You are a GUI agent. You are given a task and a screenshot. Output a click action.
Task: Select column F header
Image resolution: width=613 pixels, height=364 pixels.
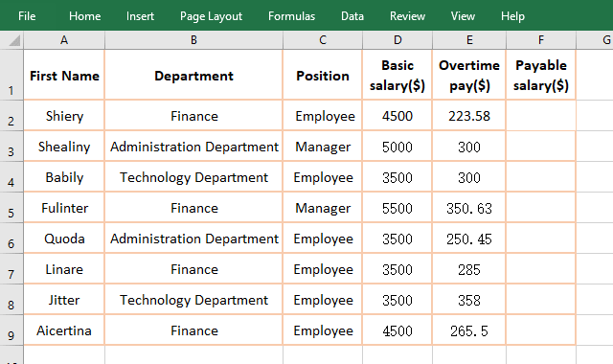541,40
